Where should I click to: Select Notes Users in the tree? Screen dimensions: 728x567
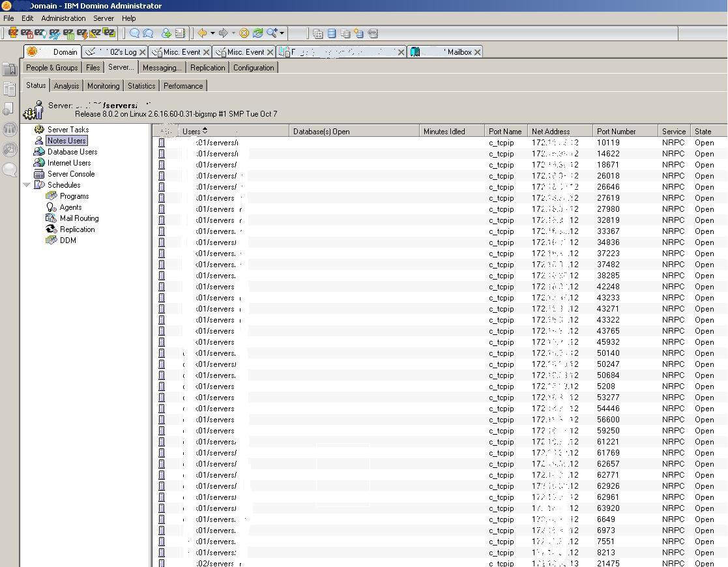(x=66, y=141)
